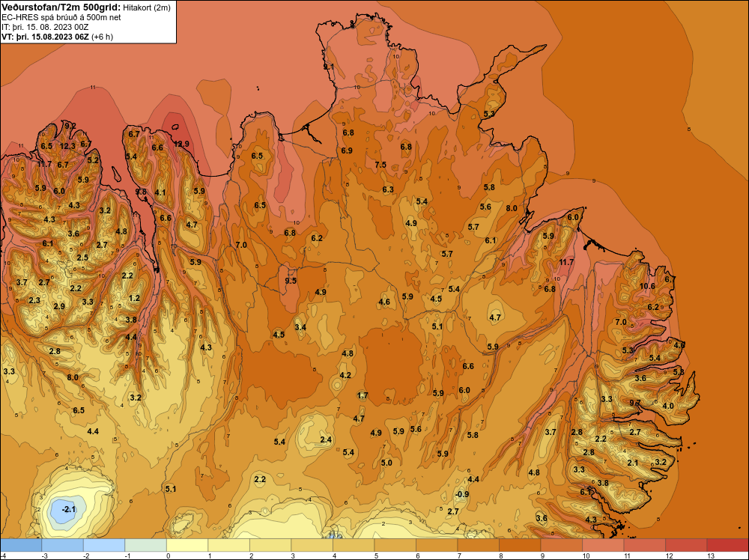Click the VT valid time 06Z text

click(x=45, y=37)
